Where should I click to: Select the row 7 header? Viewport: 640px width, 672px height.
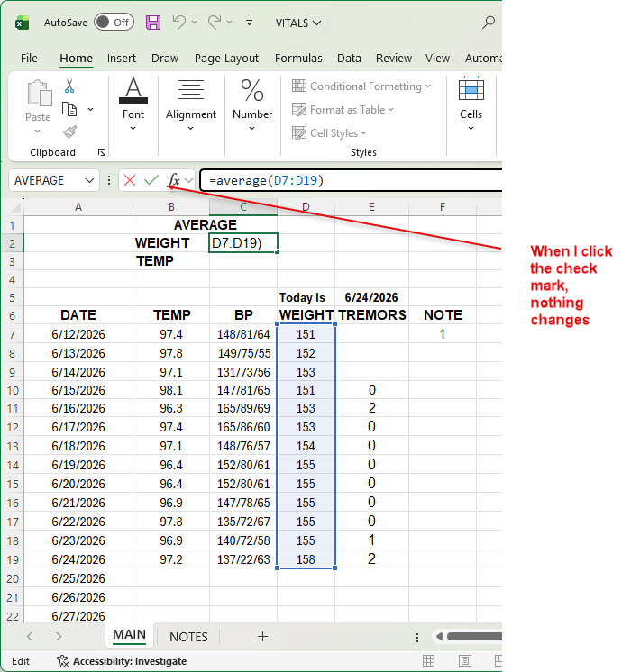click(12, 334)
